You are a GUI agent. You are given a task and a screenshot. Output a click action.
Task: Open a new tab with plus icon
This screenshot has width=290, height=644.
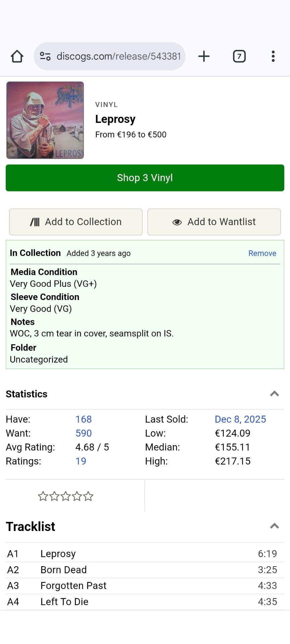click(204, 56)
